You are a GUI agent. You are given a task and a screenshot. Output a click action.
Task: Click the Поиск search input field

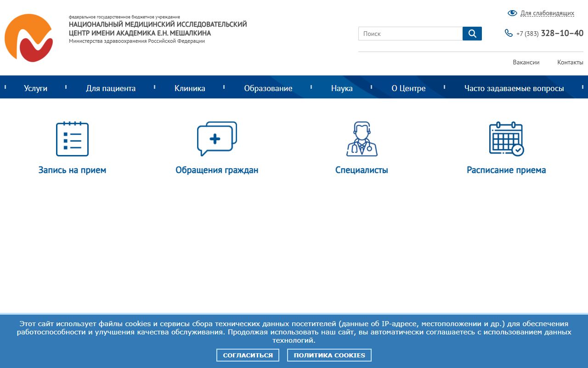point(410,34)
